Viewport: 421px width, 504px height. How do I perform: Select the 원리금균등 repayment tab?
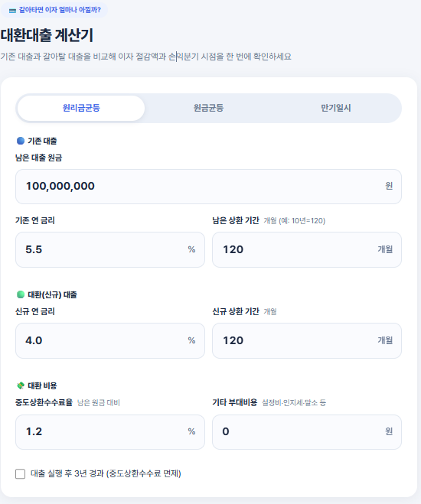[x=81, y=108]
